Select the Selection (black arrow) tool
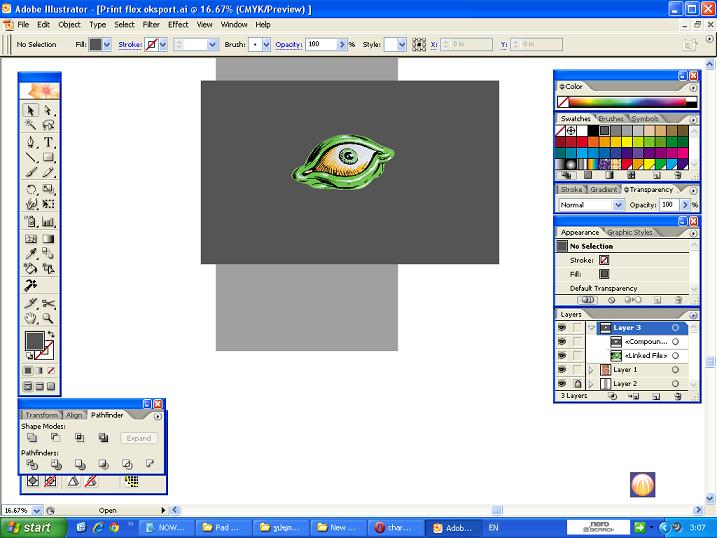This screenshot has width=717, height=538. pyautogui.click(x=31, y=111)
